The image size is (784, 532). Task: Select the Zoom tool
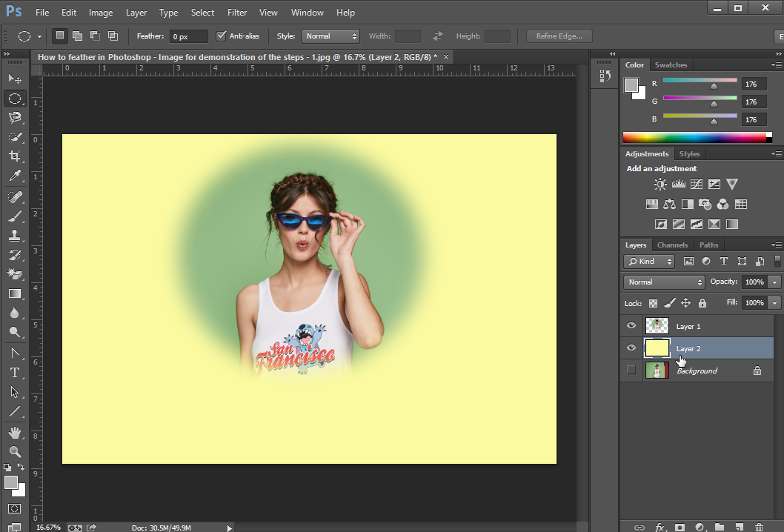[x=15, y=452]
